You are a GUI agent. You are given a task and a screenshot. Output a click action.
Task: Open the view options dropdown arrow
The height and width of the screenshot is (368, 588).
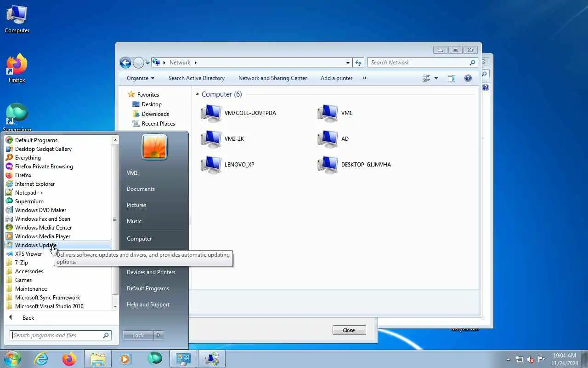[436, 78]
